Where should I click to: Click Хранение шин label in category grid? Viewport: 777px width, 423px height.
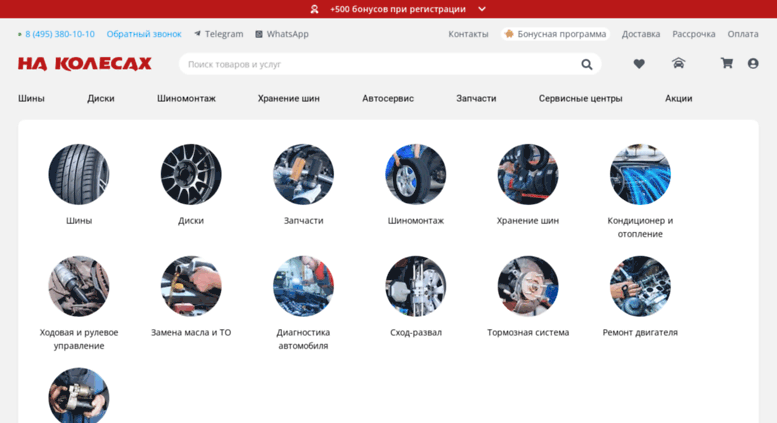click(528, 220)
